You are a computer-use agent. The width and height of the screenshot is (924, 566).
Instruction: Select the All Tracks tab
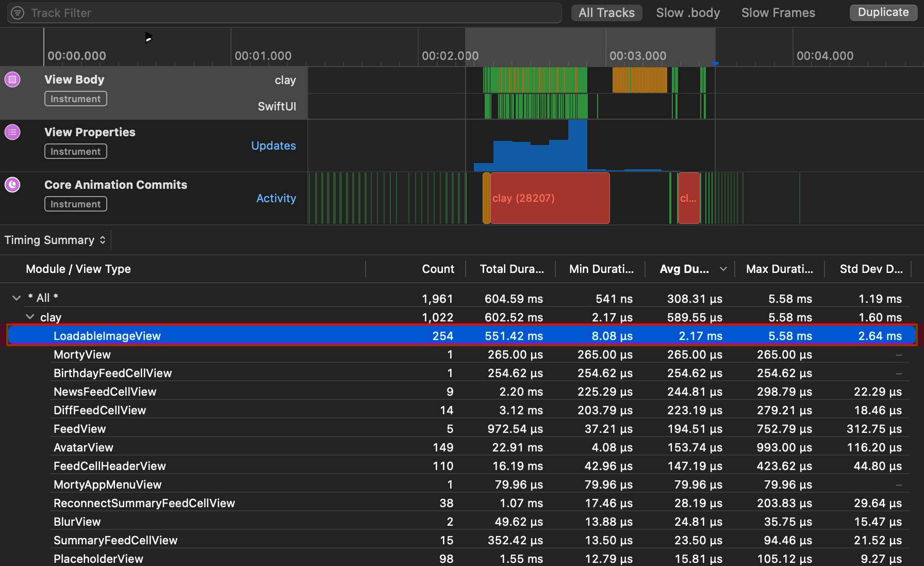(606, 13)
